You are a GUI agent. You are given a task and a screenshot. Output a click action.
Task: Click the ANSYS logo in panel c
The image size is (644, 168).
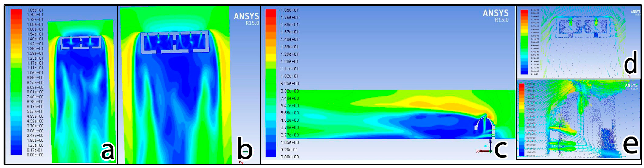495,16
